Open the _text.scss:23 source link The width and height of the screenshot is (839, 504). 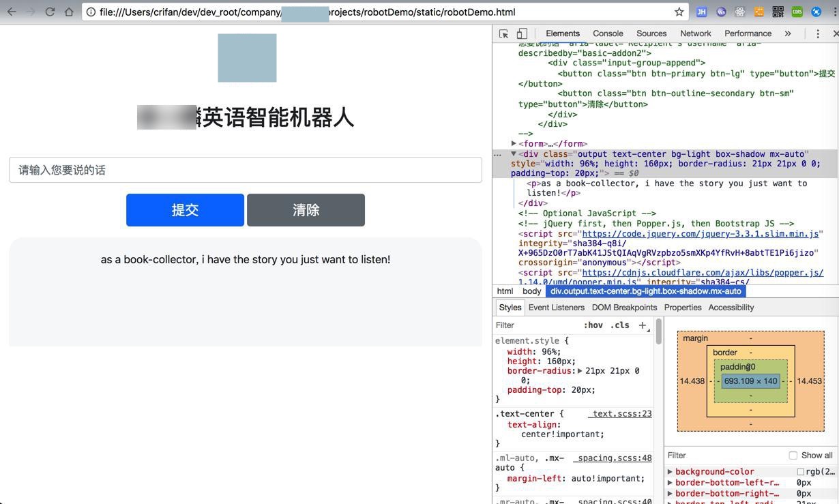pyautogui.click(x=620, y=414)
